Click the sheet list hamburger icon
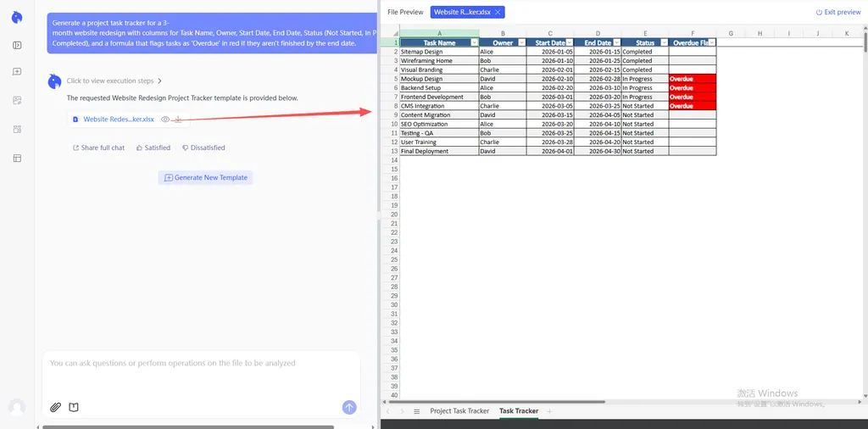 click(417, 411)
